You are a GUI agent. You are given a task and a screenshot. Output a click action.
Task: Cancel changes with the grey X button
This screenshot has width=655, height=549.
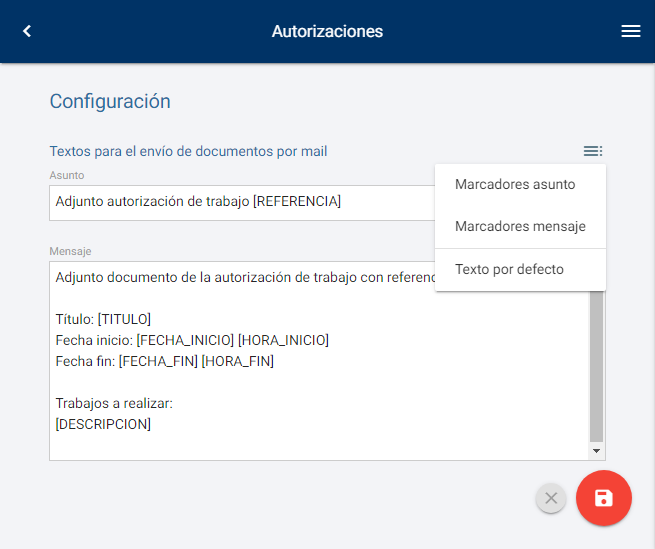[x=551, y=498]
